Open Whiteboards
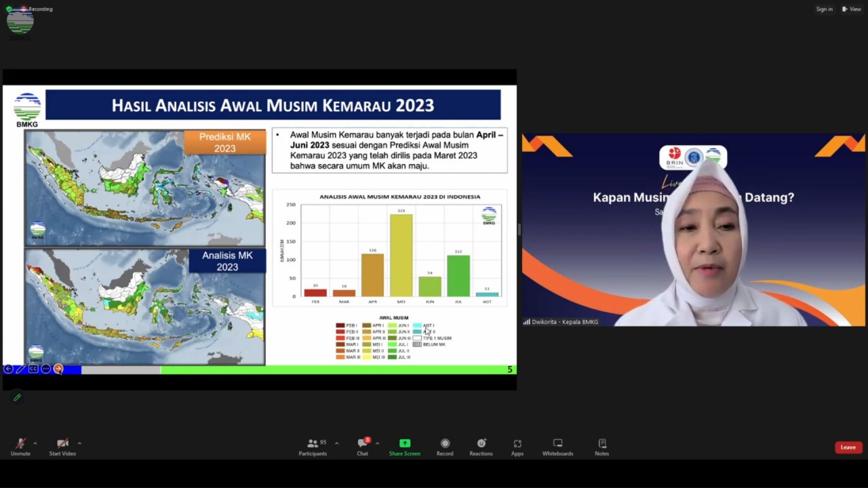 [x=557, y=447]
